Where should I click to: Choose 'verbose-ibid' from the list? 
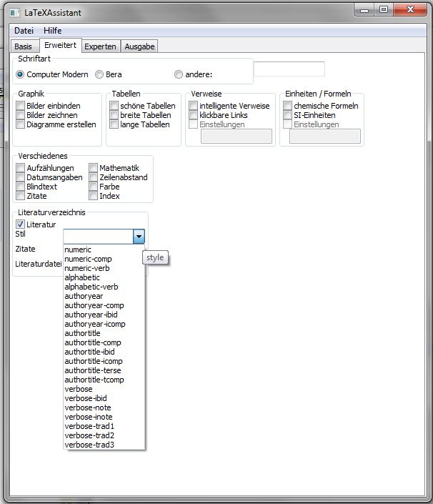(104, 399)
